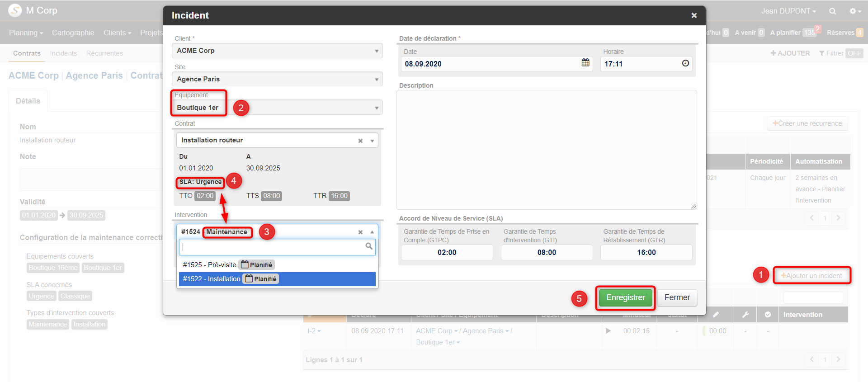Viewport: 868px width, 382px height.
Task: Select #1522 - Installation option
Action: click(x=278, y=279)
